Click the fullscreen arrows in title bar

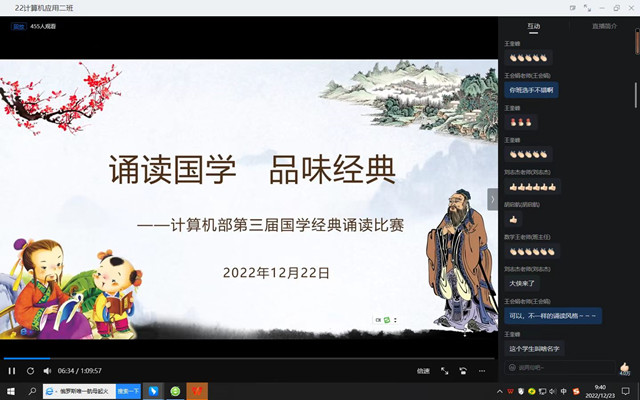click(x=587, y=7)
